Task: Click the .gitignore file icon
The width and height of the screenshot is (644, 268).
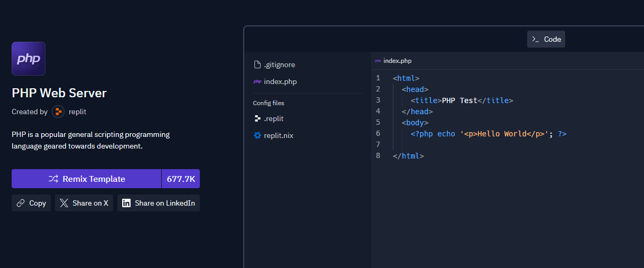Action: [257, 64]
